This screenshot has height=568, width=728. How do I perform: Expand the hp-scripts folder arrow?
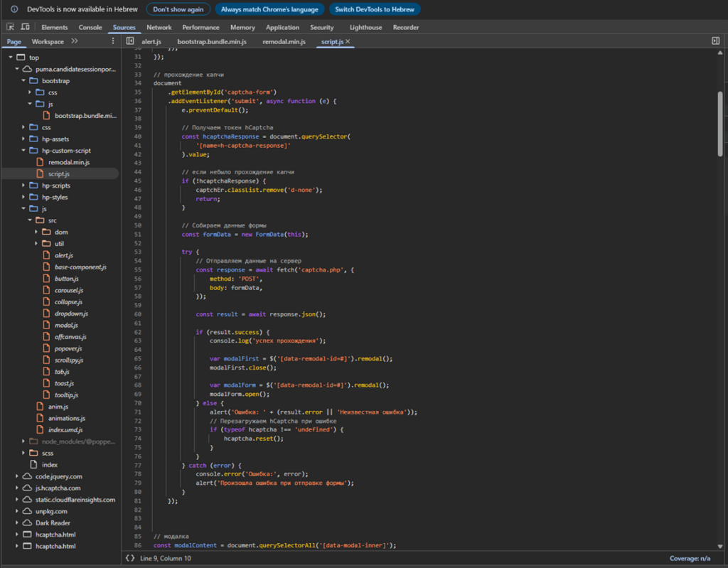click(x=23, y=185)
